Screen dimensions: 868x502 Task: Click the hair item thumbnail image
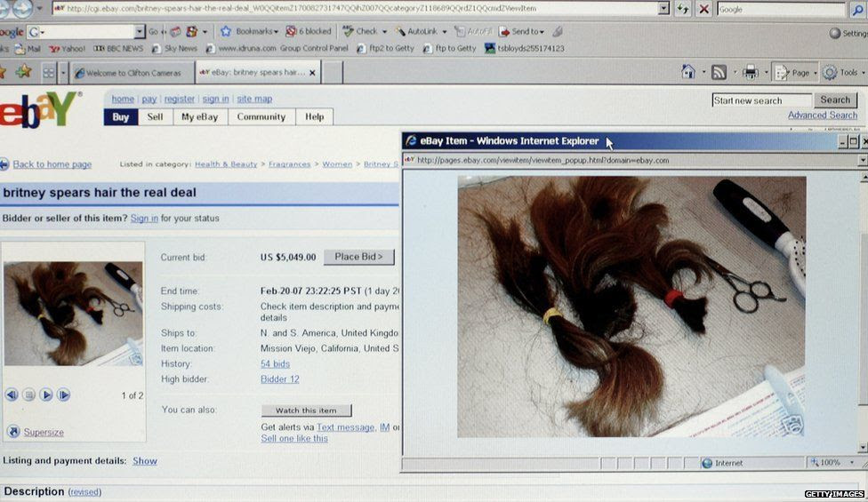(73, 313)
